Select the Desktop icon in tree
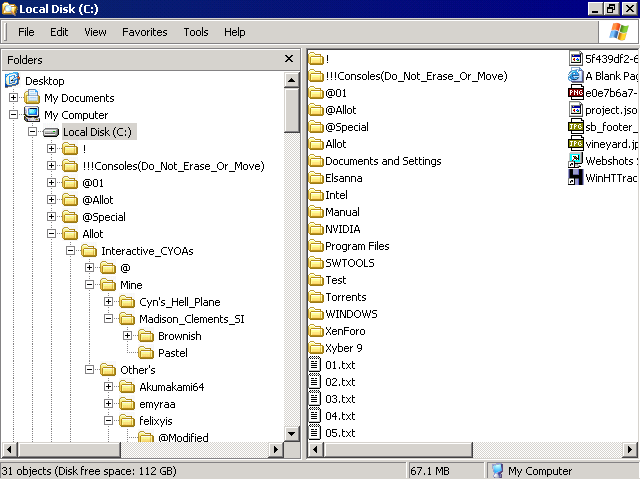 (13, 80)
